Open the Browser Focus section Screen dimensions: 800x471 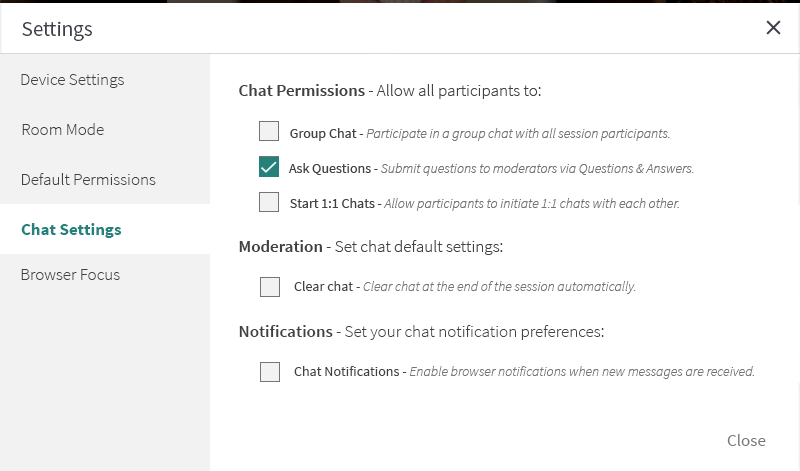(x=70, y=275)
